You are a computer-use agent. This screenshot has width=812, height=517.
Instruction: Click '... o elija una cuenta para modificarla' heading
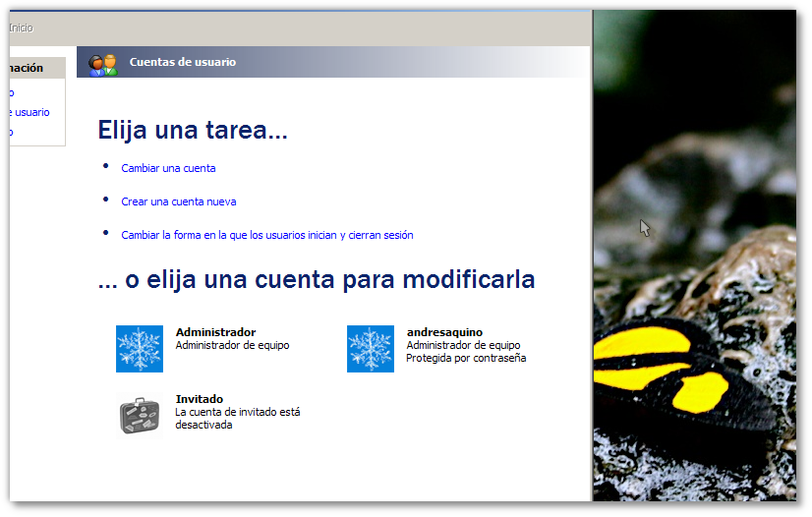(x=317, y=279)
